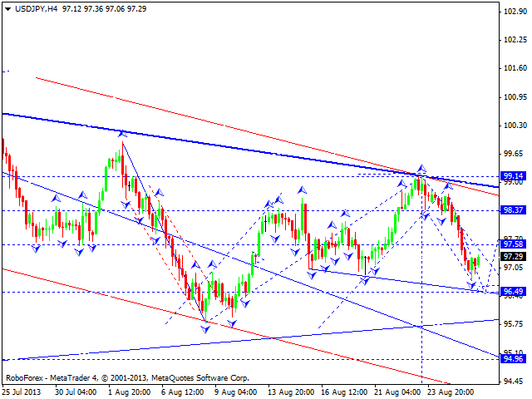
Task: Click the RoboForex MetaTrader 4 copyright text
Action: click(127, 377)
